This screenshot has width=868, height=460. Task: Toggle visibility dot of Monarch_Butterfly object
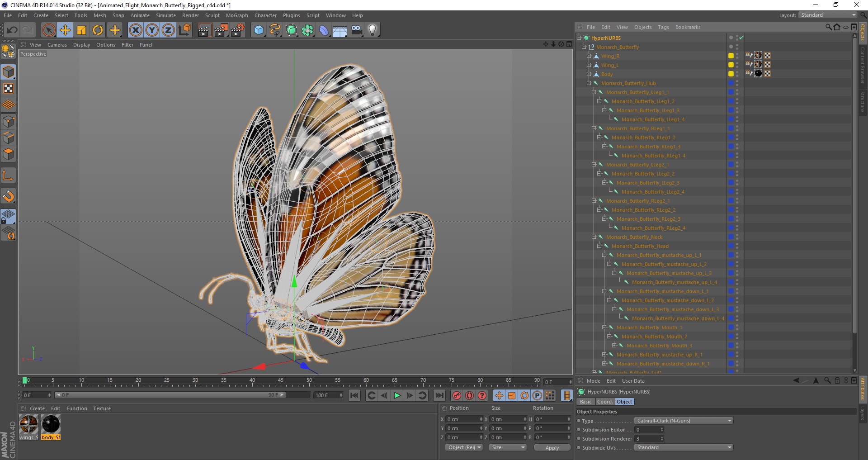tap(731, 46)
